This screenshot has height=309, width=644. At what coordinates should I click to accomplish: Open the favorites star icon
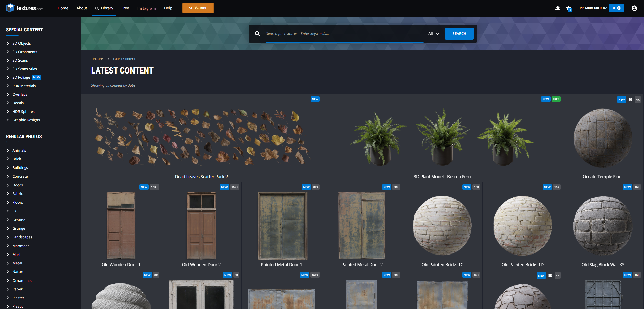pyautogui.click(x=569, y=8)
